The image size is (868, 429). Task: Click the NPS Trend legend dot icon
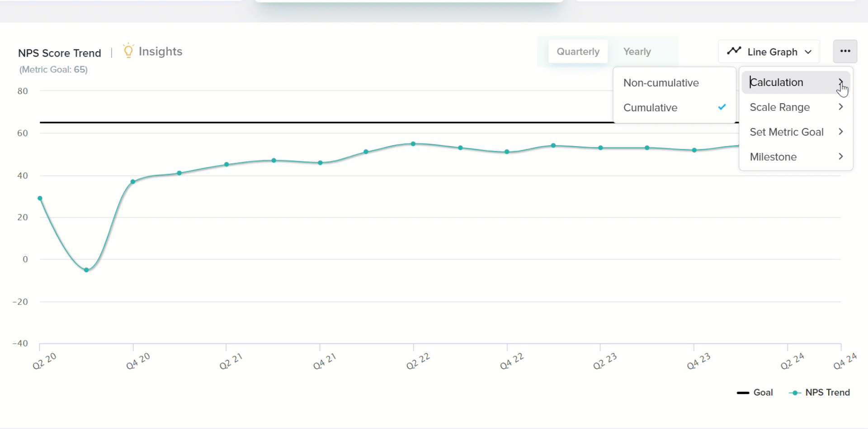click(794, 392)
